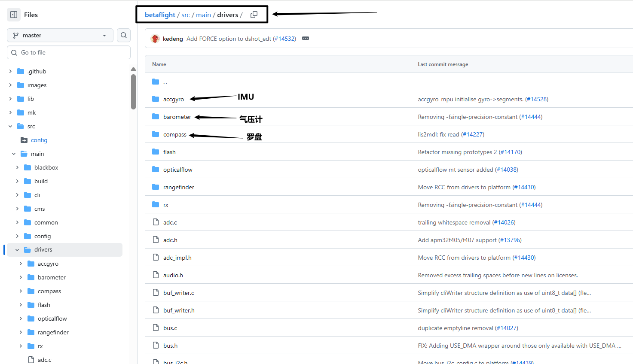Go to betaflight breadcrumb link
The image size is (633, 364).
tap(160, 15)
